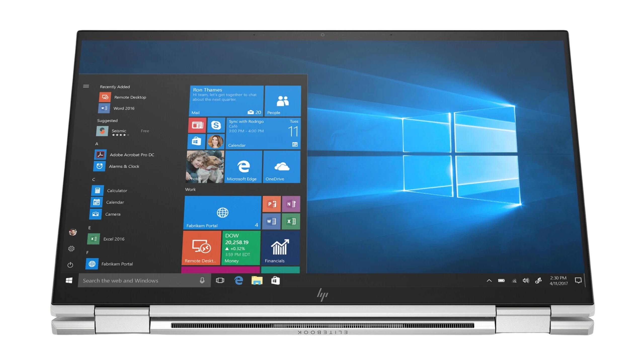The image size is (644, 362).
Task: Click the Task View button
Action: point(220,280)
